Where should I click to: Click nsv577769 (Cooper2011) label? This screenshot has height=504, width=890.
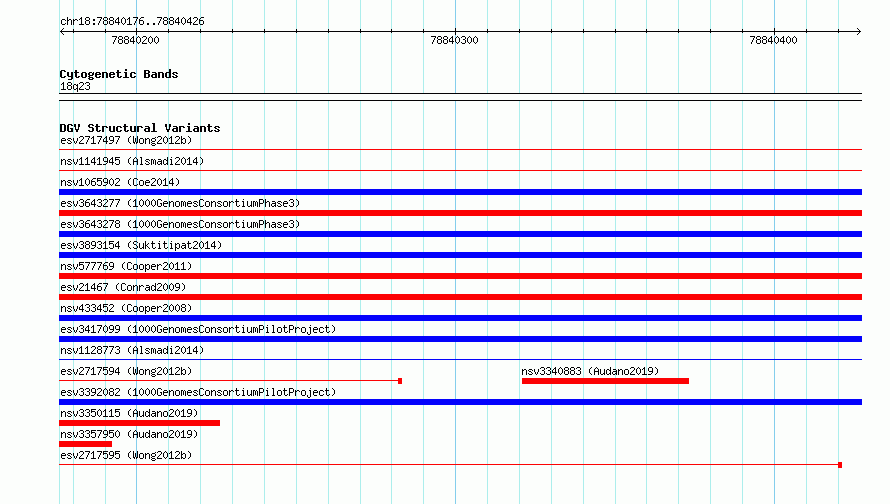[126, 266]
